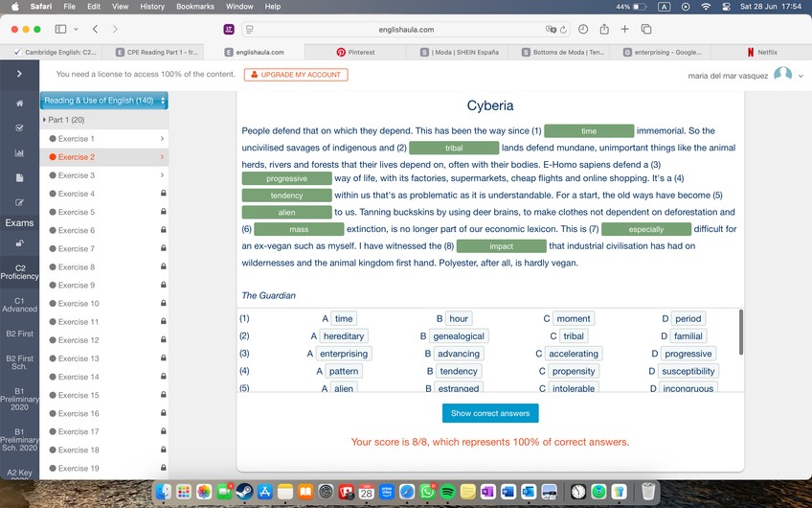Show tab overview icon

(646, 29)
